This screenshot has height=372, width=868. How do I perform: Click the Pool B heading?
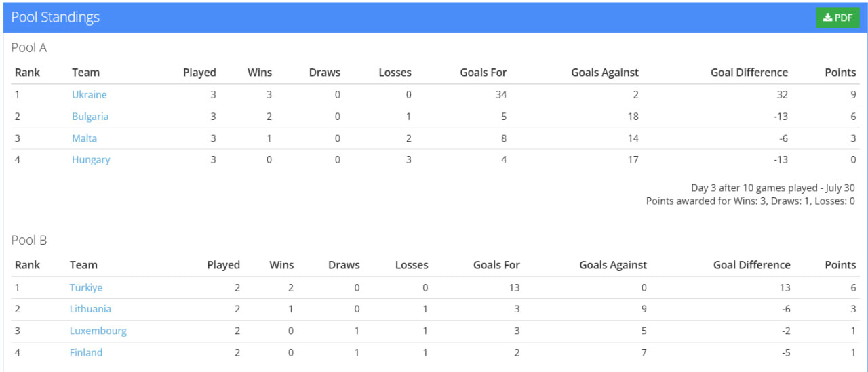(x=29, y=241)
